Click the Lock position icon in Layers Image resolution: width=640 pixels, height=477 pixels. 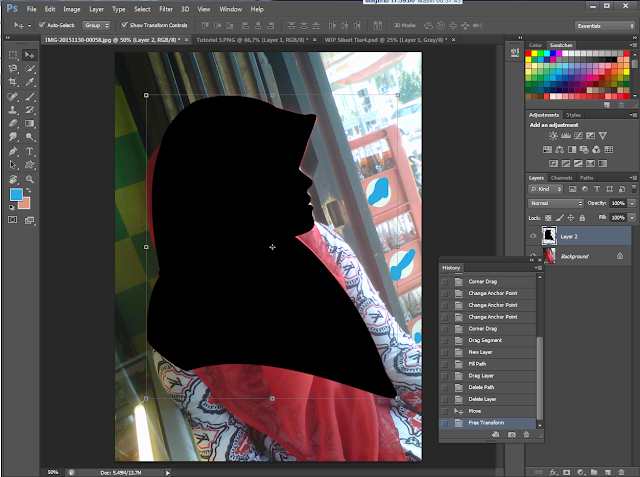click(571, 218)
